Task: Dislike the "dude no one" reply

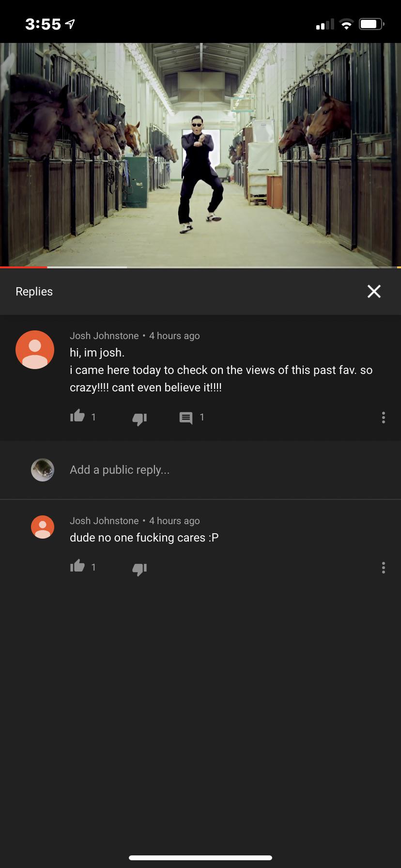Action: point(139,569)
